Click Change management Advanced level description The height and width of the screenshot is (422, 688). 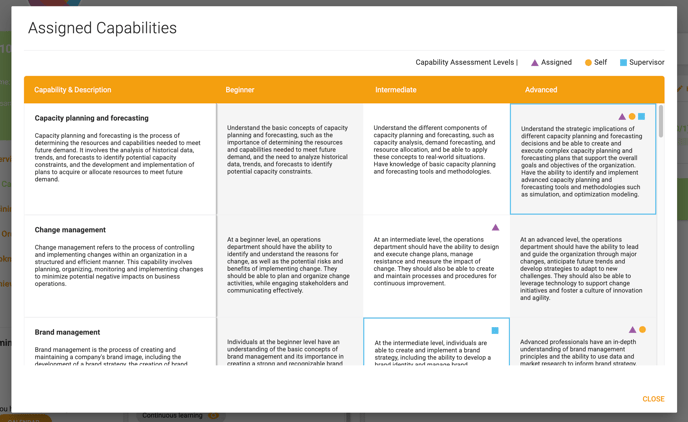click(581, 268)
